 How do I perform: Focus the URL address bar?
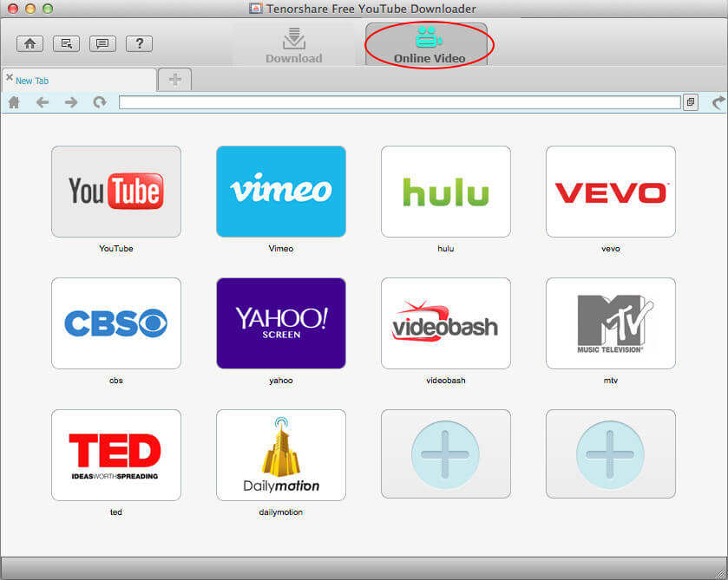pyautogui.click(x=400, y=102)
